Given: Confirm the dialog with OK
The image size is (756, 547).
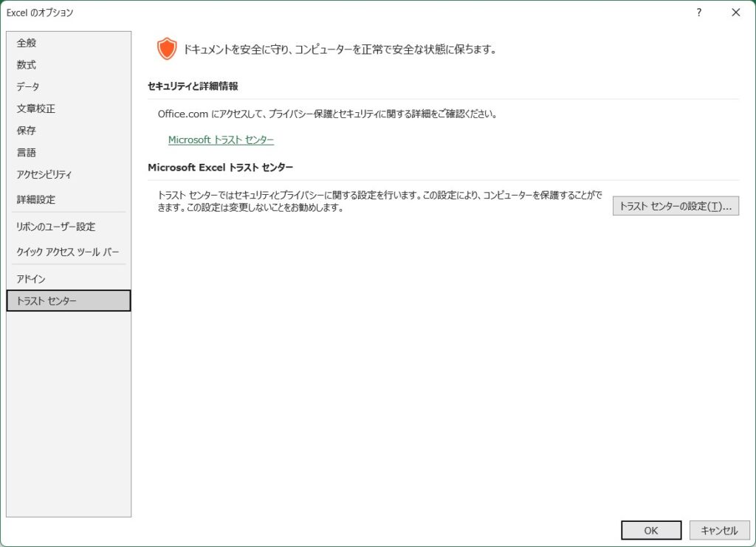Looking at the screenshot, I should 650,530.
